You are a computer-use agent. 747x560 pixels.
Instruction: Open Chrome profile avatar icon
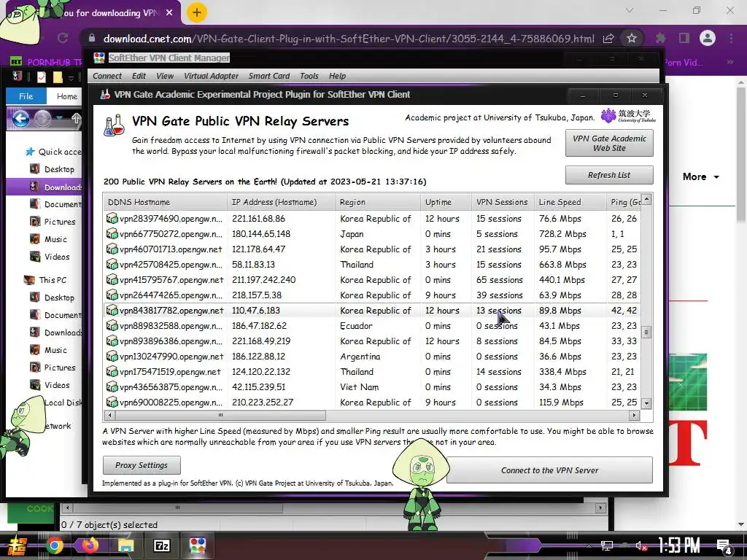tap(708, 39)
